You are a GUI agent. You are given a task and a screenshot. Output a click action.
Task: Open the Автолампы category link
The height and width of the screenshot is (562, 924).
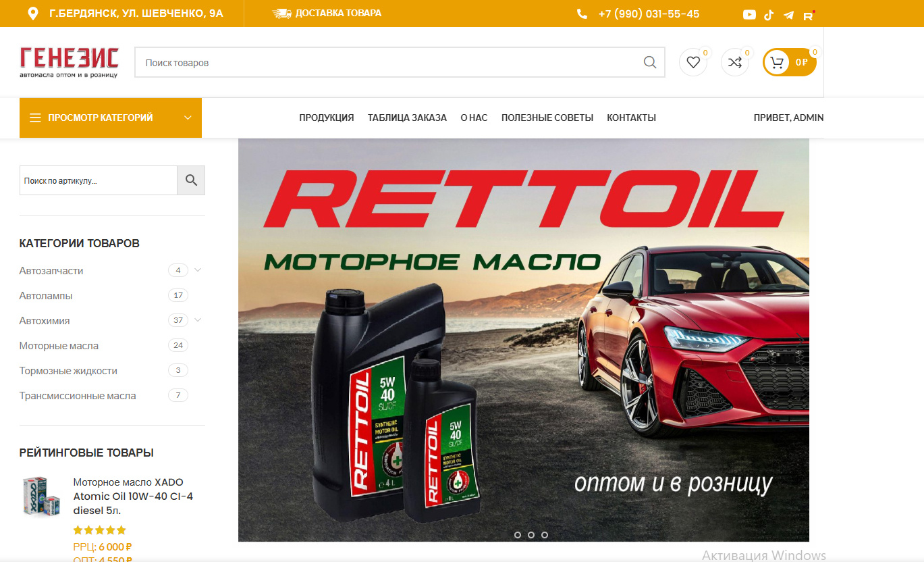pos(46,296)
